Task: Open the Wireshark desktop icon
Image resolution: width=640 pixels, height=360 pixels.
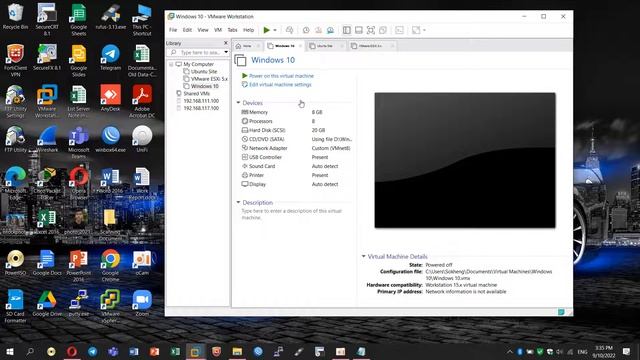Action: pyautogui.click(x=47, y=140)
